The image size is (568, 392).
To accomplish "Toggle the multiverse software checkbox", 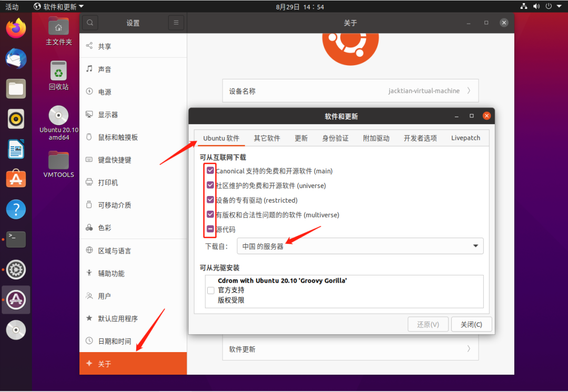I will coord(210,214).
